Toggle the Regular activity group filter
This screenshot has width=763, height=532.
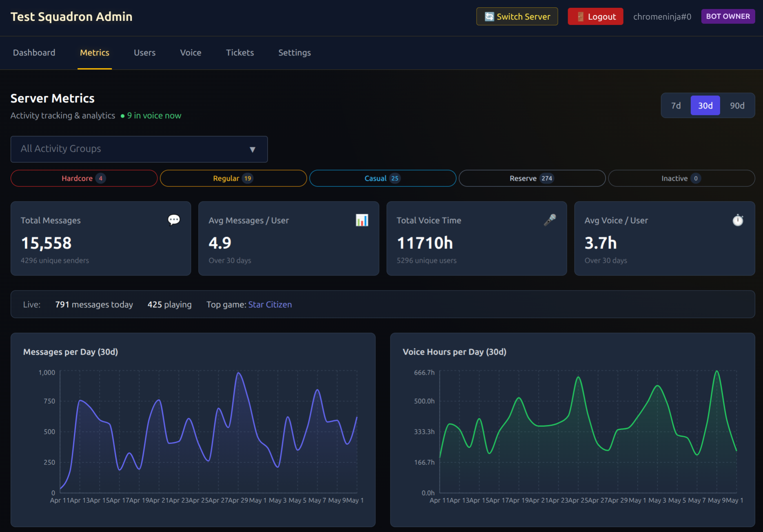tap(233, 178)
